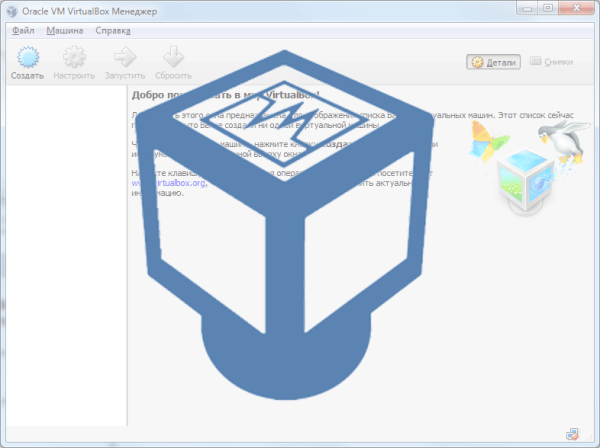Screen dimensions: 600x448
Task: Open the Справка help menu
Action: (x=113, y=31)
